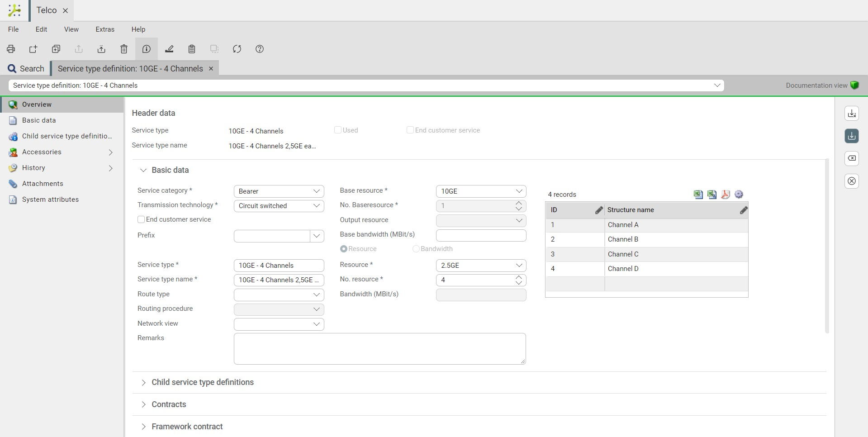The image size is (868, 437).
Task: Open the Extras menu
Action: pyautogui.click(x=105, y=29)
